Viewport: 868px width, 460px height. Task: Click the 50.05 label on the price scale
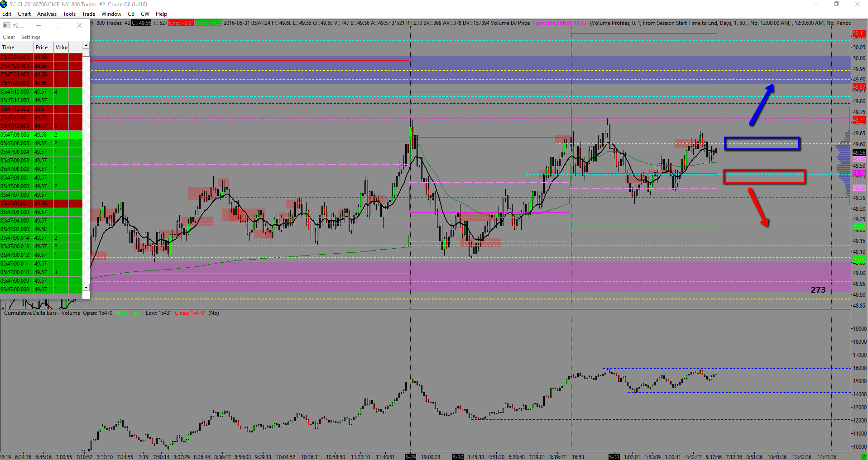click(859, 47)
